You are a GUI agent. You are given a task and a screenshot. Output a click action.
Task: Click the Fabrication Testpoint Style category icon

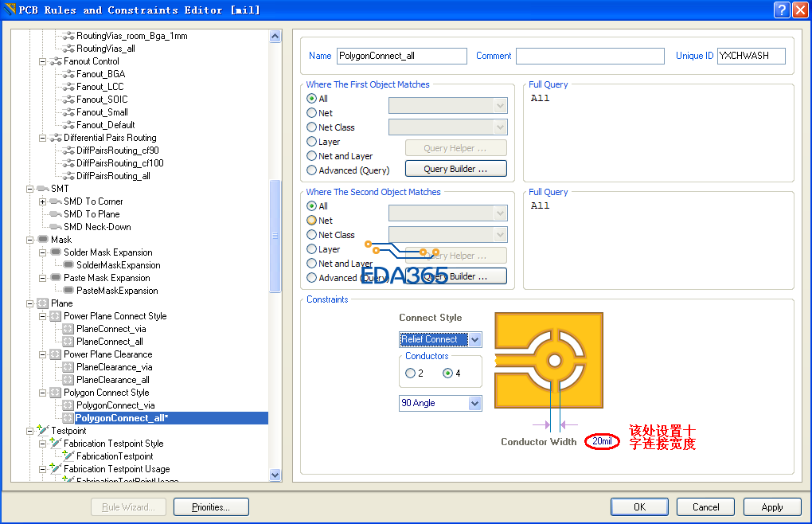pyautogui.click(x=56, y=443)
